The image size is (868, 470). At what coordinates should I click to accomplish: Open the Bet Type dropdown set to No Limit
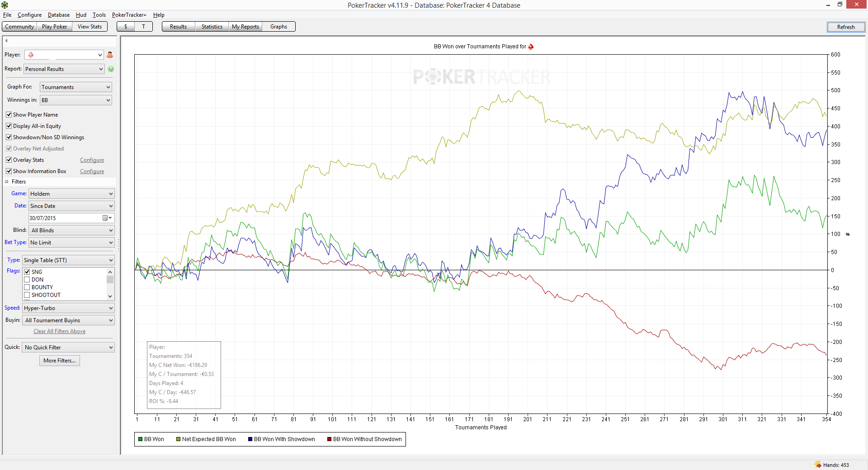pos(71,243)
